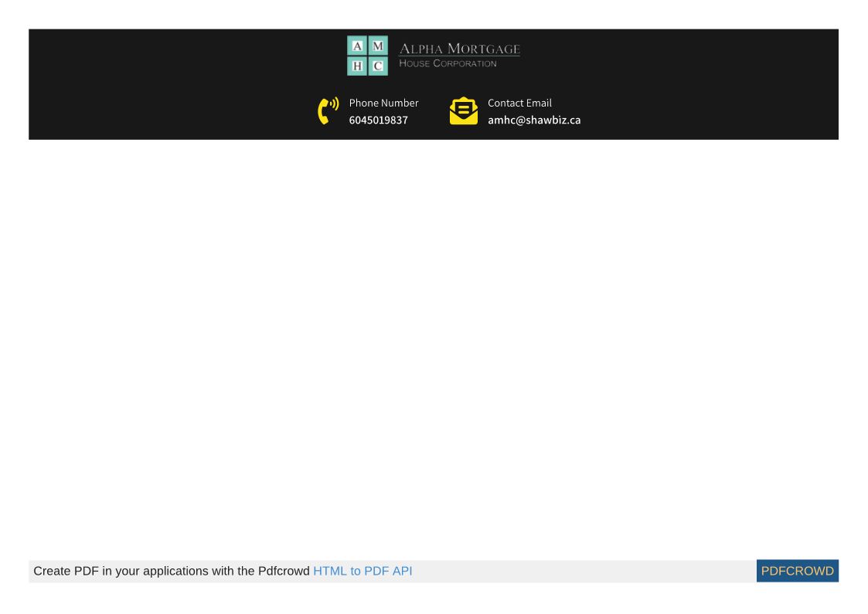Click phone number 6045019837

click(378, 120)
